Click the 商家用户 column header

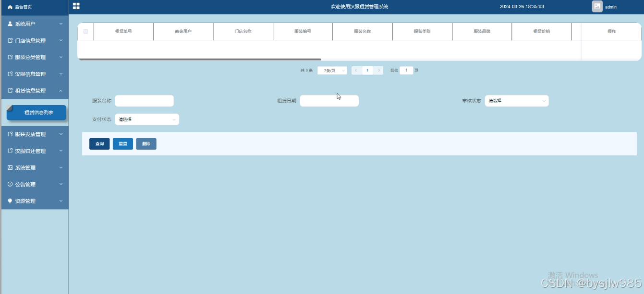(183, 31)
